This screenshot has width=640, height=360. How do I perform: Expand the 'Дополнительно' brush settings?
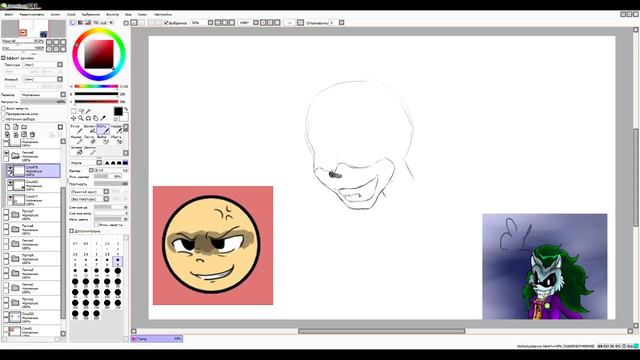(72, 231)
